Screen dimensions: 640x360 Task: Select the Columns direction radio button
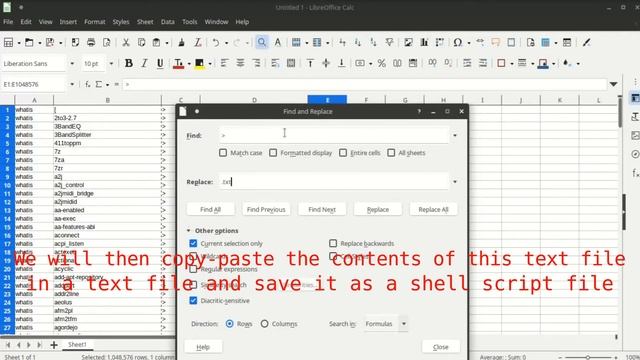pos(264,324)
